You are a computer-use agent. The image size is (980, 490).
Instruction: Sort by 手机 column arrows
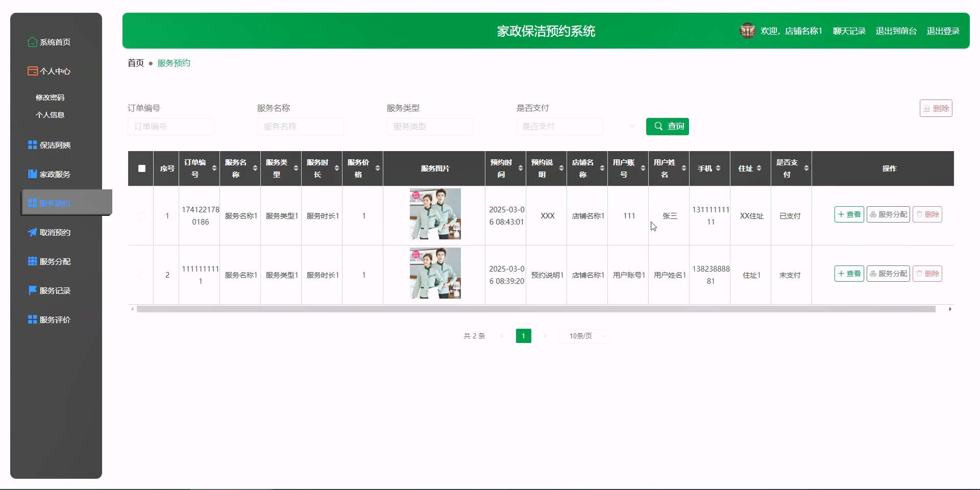[x=718, y=168]
